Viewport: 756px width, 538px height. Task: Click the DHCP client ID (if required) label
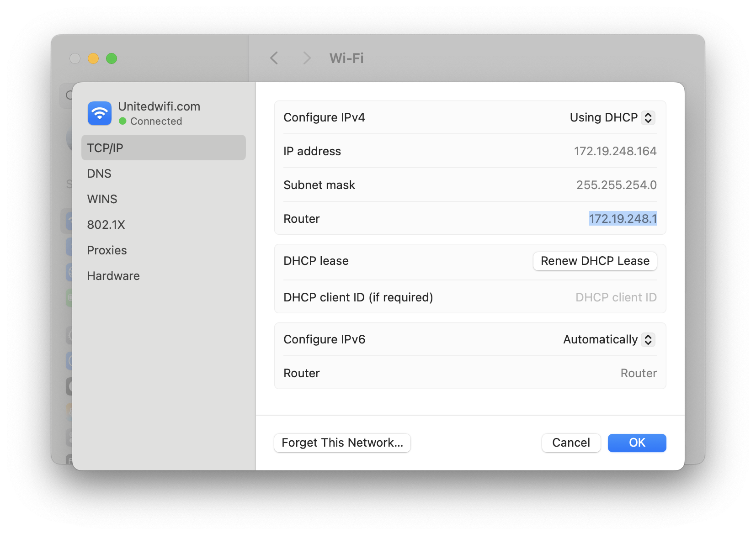(358, 297)
